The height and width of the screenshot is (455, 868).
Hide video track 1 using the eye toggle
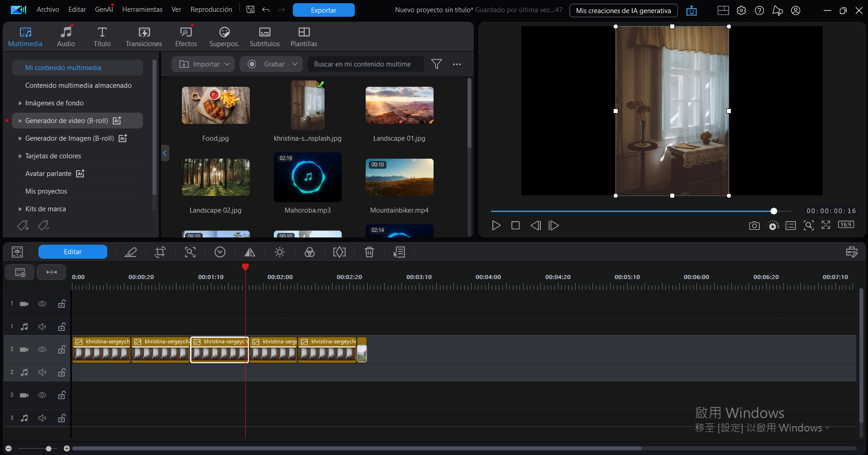tap(42, 303)
